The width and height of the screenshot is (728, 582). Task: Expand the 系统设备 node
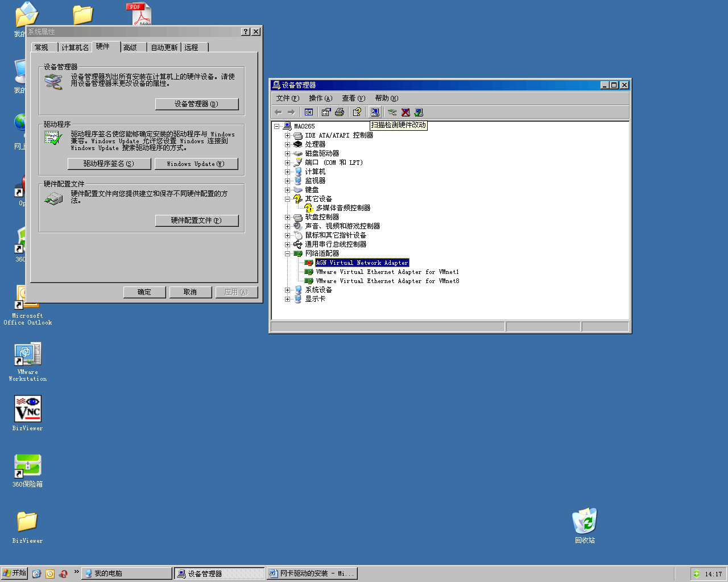pos(287,290)
